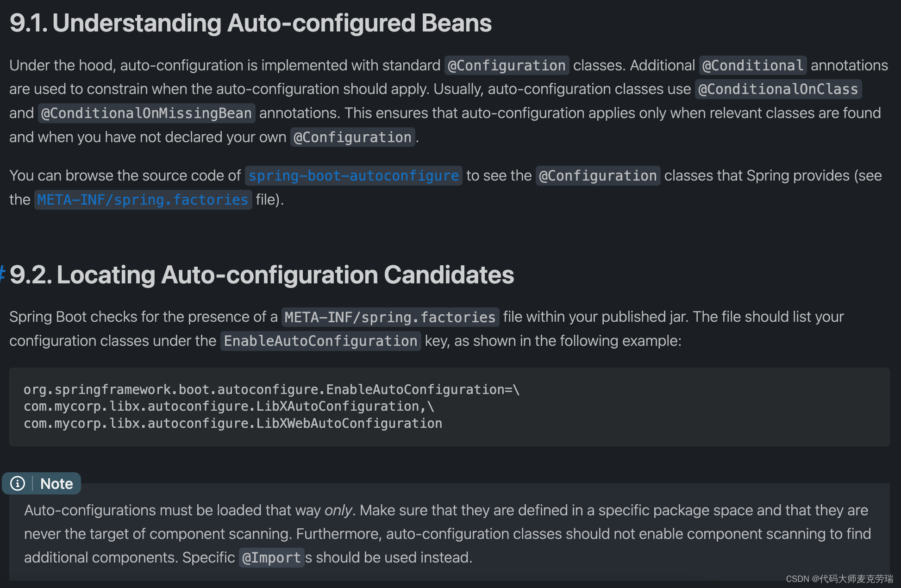Click the @Conditional inline code
The width and height of the screenshot is (901, 588).
(x=753, y=66)
